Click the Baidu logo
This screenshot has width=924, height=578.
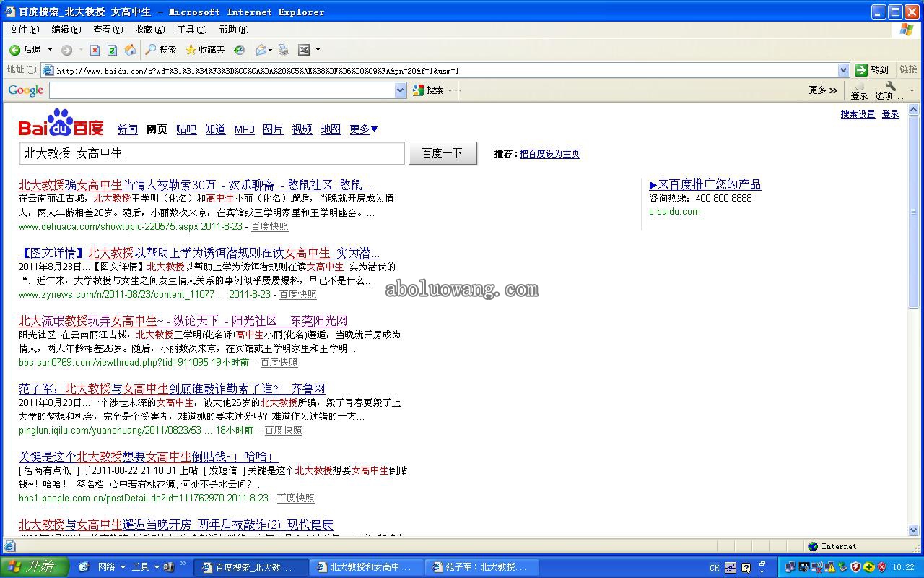pyautogui.click(x=61, y=124)
